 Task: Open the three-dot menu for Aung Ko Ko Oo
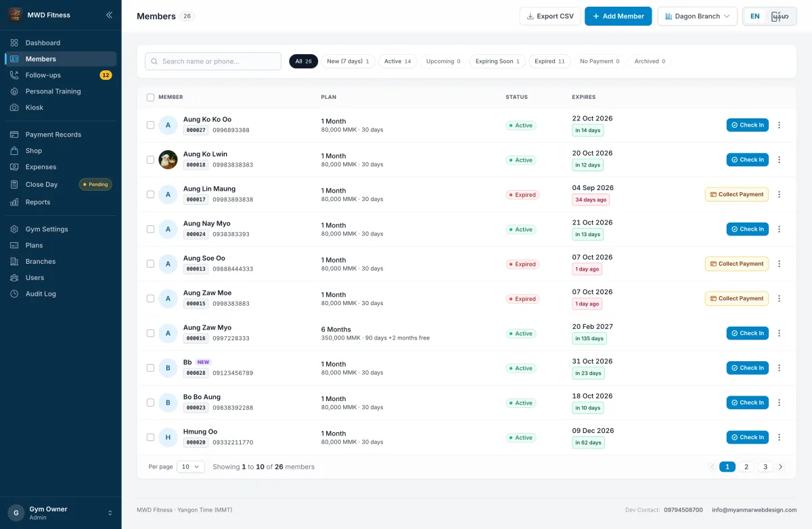[x=779, y=125]
